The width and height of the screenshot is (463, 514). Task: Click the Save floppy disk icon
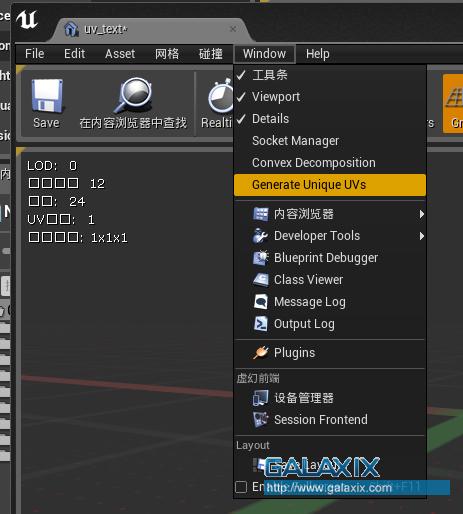47,96
